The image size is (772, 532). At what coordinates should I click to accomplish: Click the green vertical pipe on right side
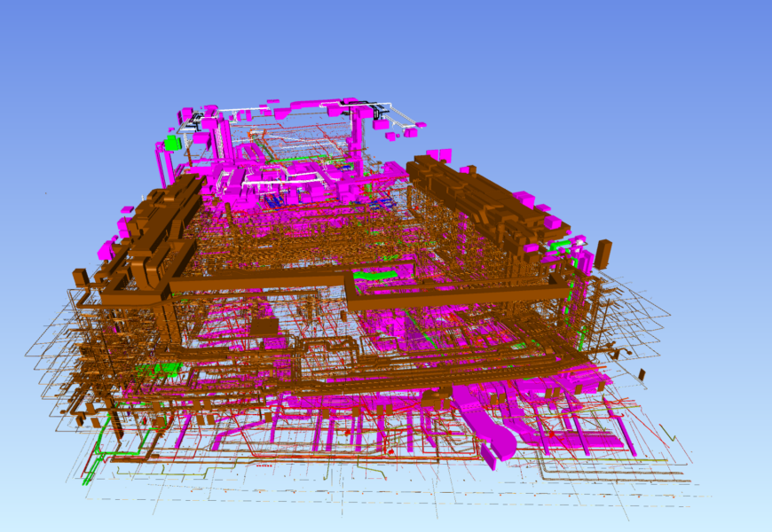coord(583,337)
